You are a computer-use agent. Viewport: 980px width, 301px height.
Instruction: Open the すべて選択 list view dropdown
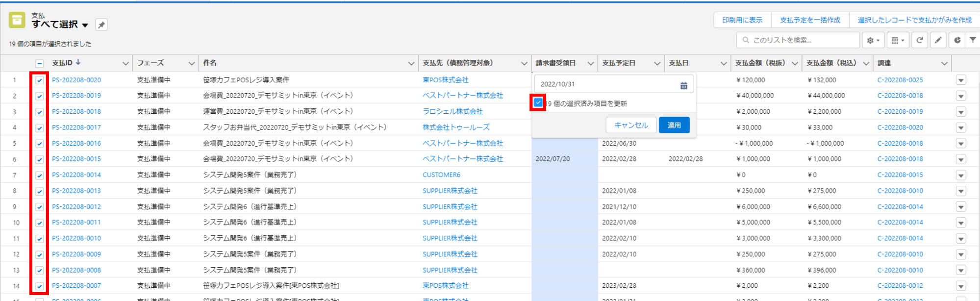coord(85,25)
